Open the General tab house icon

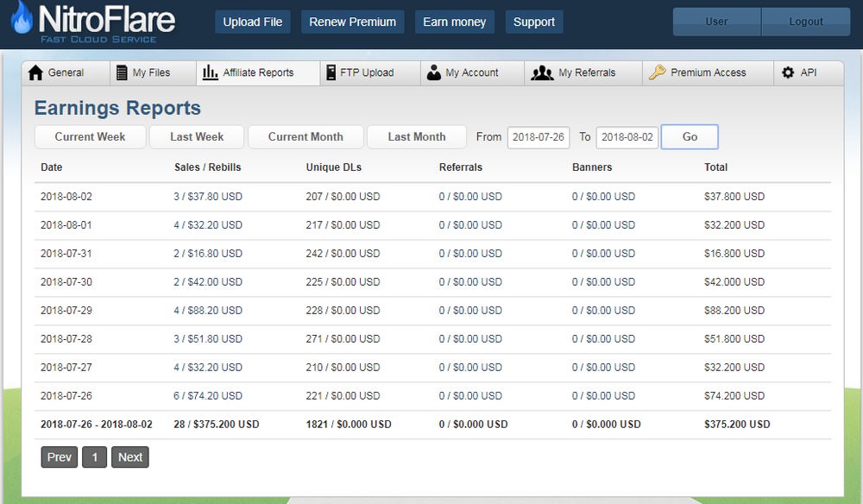[x=35, y=72]
